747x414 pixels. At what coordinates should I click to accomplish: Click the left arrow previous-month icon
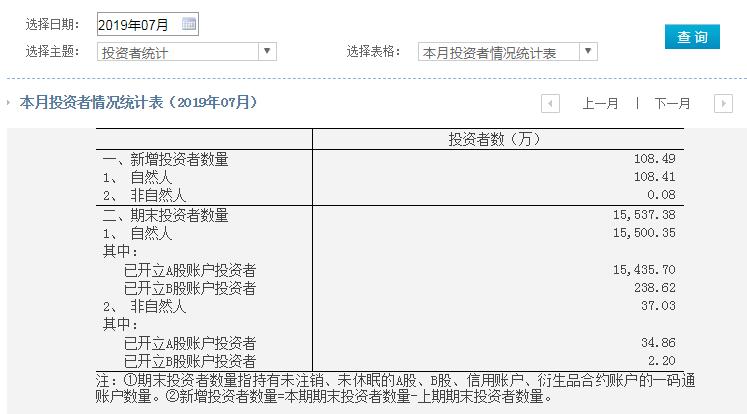tap(550, 103)
